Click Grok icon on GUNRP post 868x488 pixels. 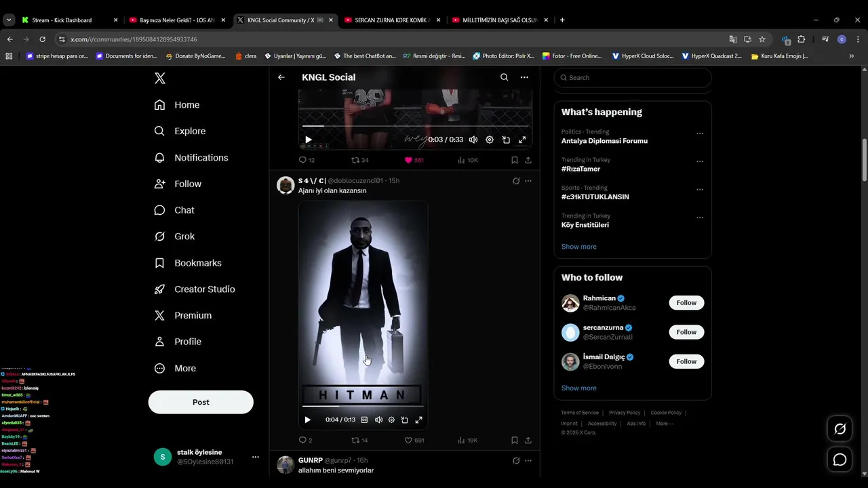click(x=516, y=461)
